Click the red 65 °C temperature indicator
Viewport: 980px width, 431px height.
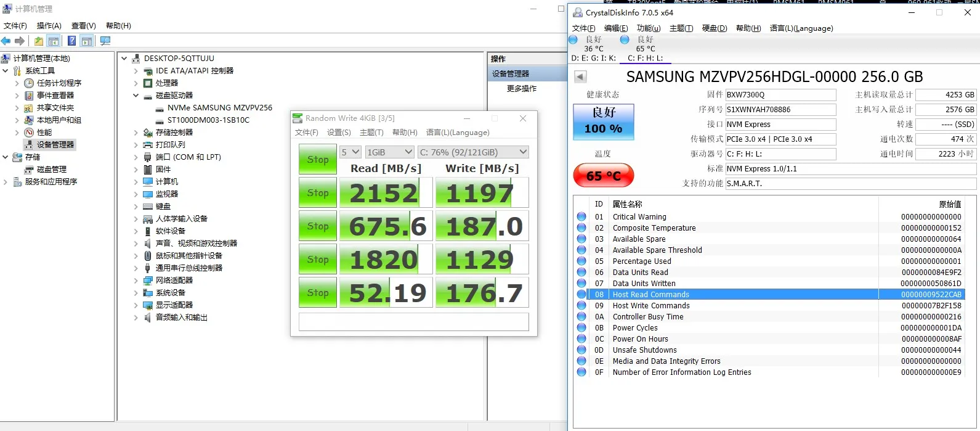click(603, 176)
